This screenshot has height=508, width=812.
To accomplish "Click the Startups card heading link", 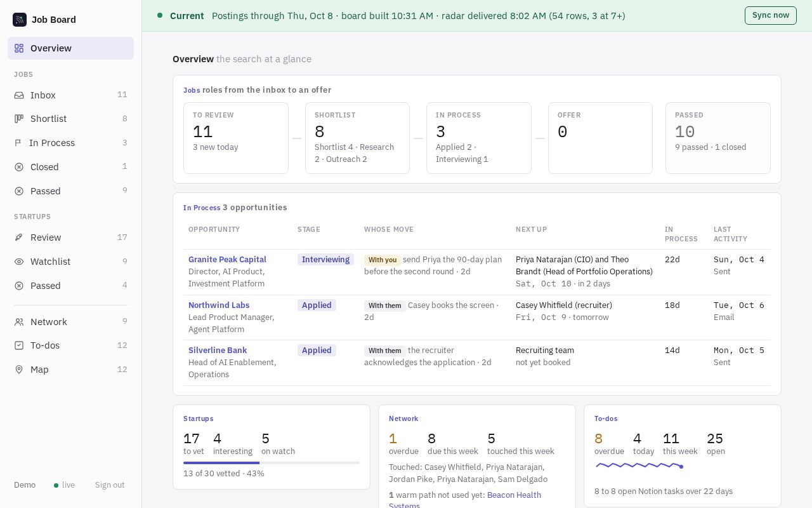I will 198,418.
